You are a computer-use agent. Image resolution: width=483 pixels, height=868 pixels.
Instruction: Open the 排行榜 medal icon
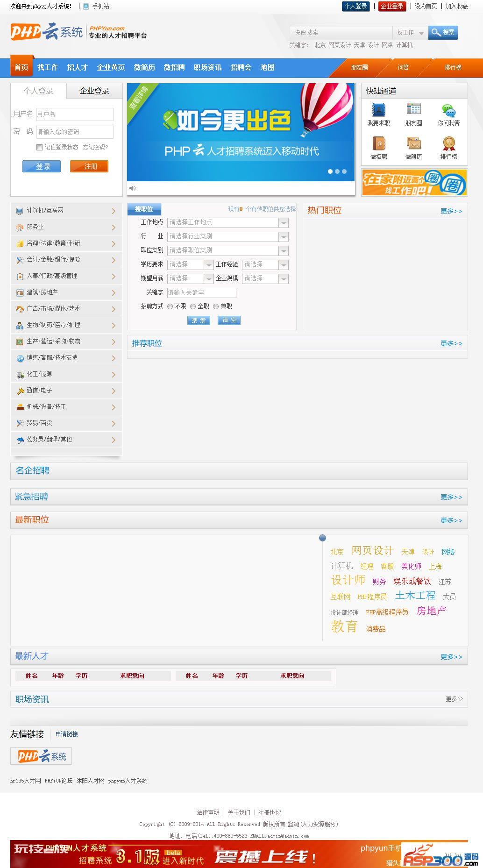(448, 143)
